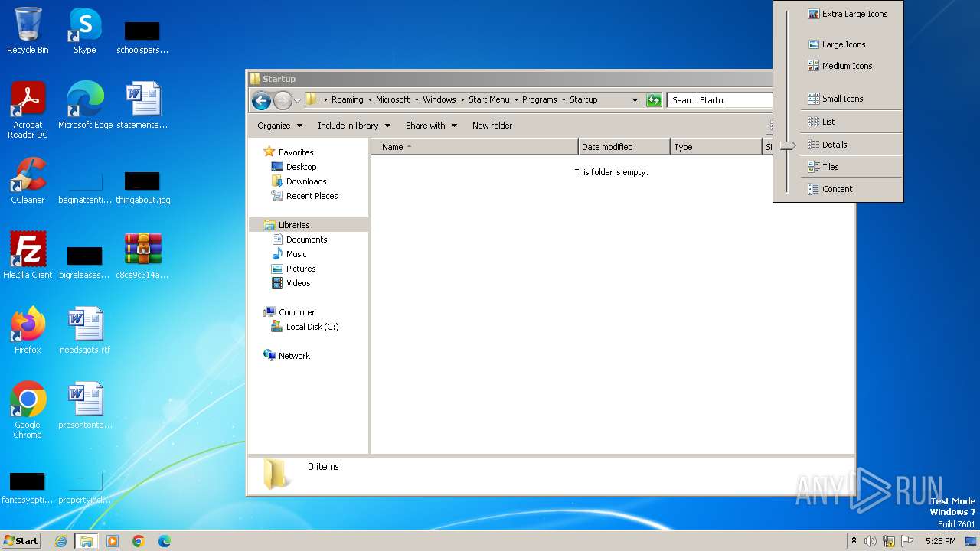Image resolution: width=980 pixels, height=551 pixels.
Task: Open Include in library dropdown
Action: coord(354,126)
